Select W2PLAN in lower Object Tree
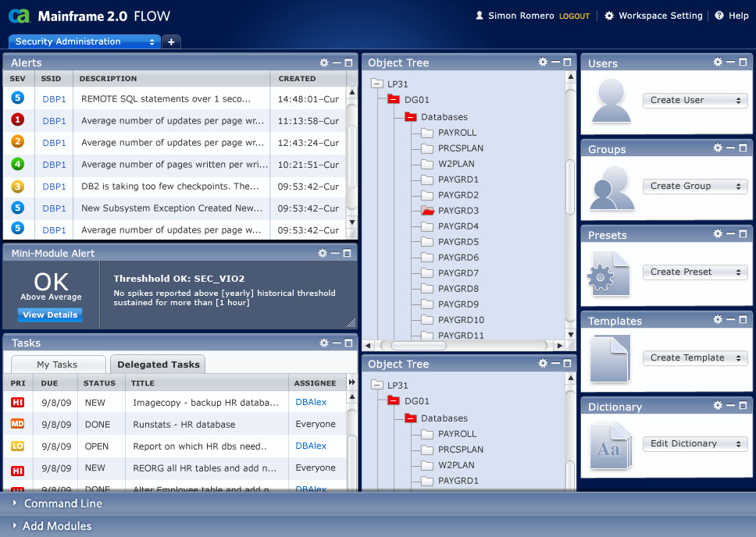 456,465
